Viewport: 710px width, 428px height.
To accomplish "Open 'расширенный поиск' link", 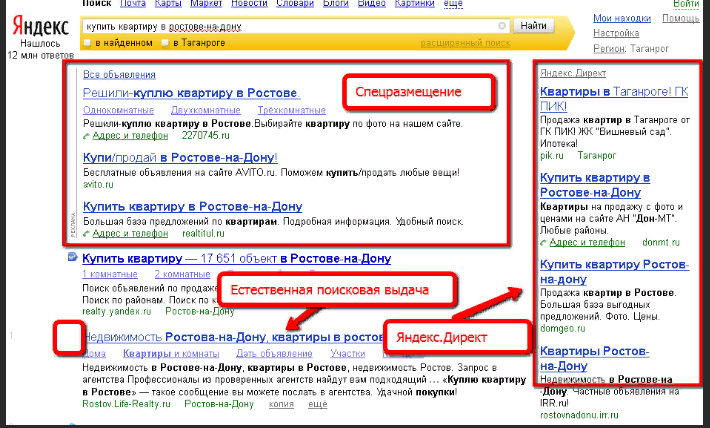I will (465, 43).
